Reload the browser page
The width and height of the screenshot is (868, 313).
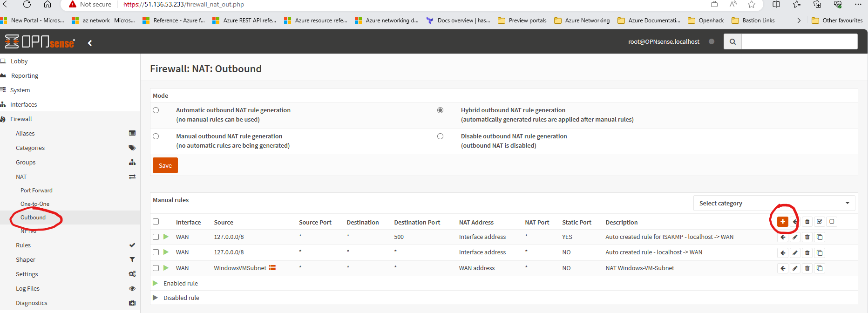[27, 4]
